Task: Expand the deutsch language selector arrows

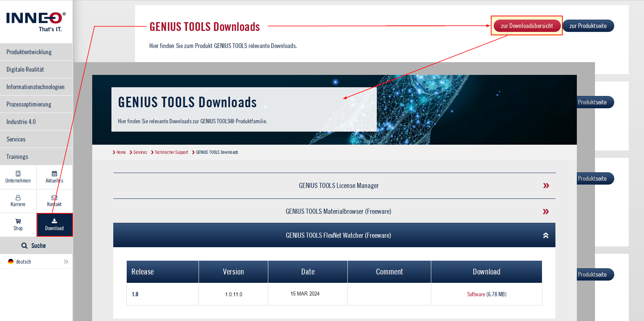Action: click(x=66, y=262)
